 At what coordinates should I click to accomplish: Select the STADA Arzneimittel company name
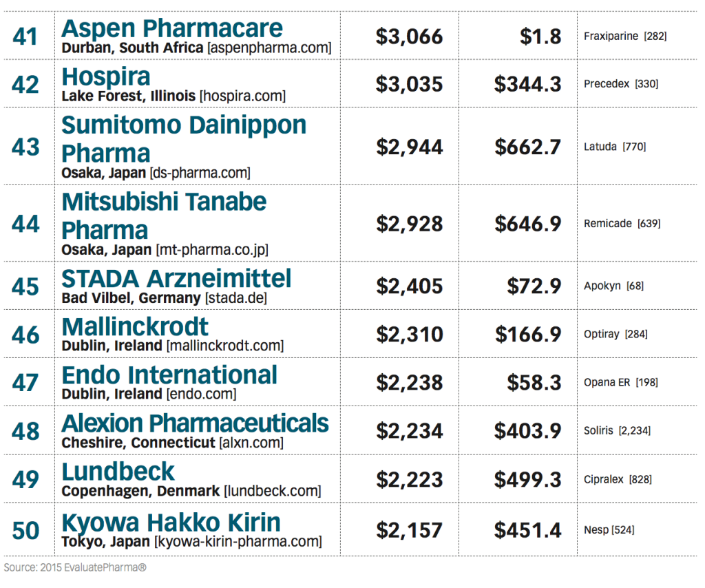(176, 278)
